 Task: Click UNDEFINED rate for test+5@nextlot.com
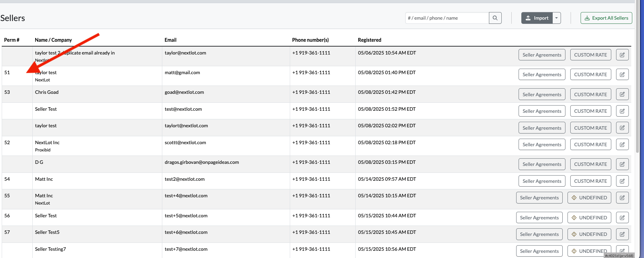click(589, 218)
